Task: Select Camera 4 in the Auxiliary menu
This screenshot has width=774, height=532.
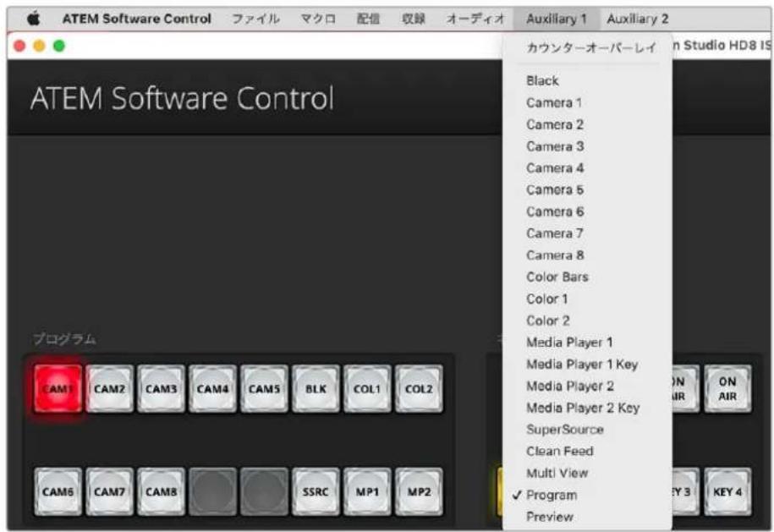Action: click(x=587, y=167)
